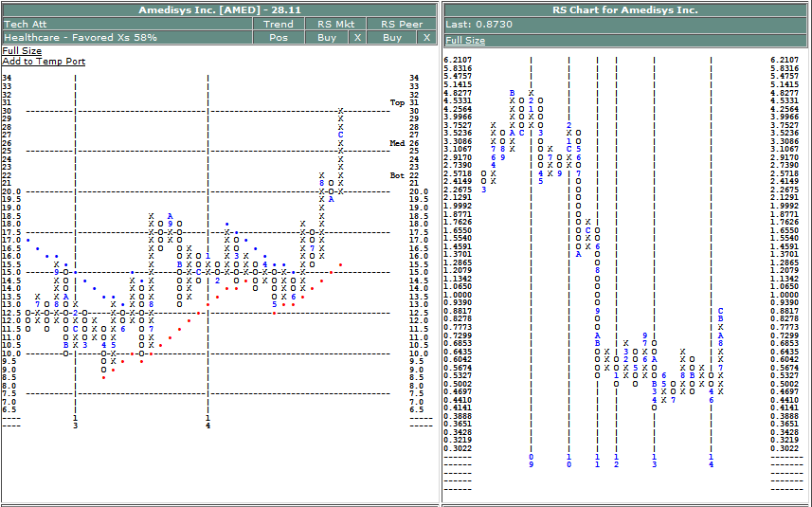Open Full Size link under stock chart
812x507 pixels.
22,51
